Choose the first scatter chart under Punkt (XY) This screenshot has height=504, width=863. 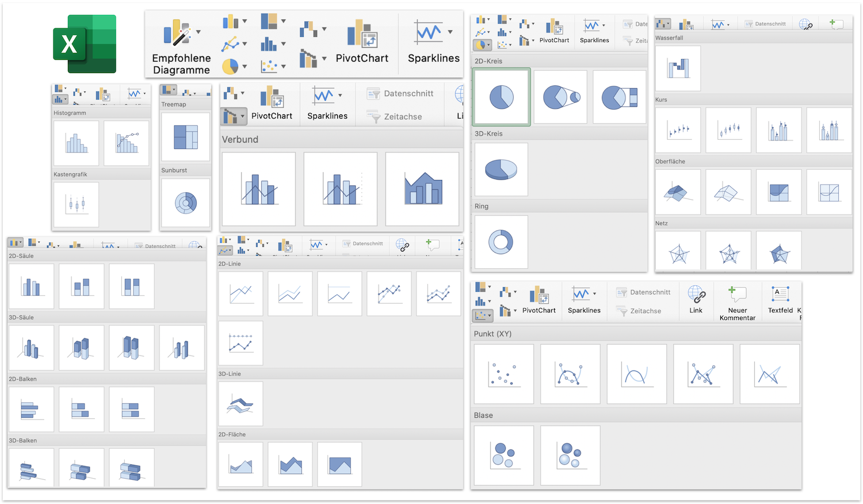click(x=503, y=374)
